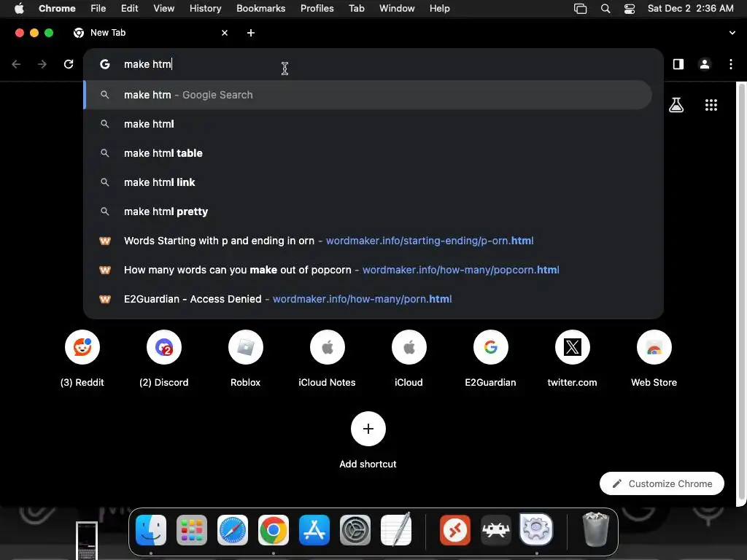
Task: Open the popcorn wordmaker.info suggestion
Action: click(368, 270)
